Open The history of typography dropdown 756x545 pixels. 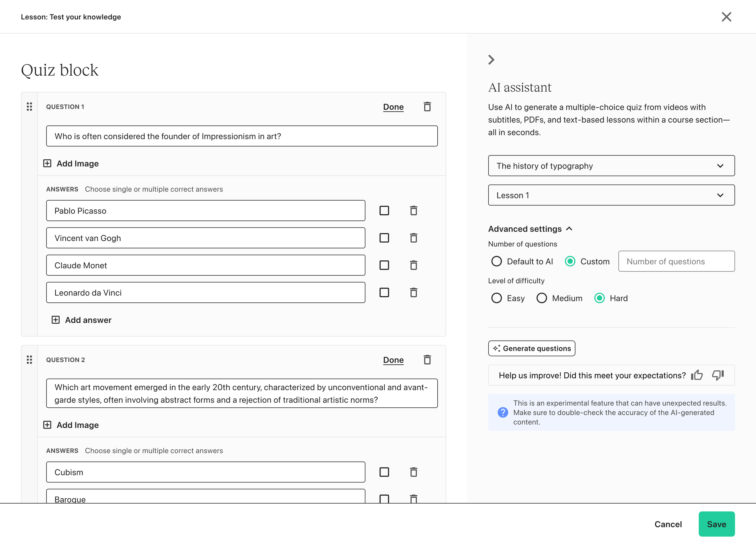(x=611, y=166)
